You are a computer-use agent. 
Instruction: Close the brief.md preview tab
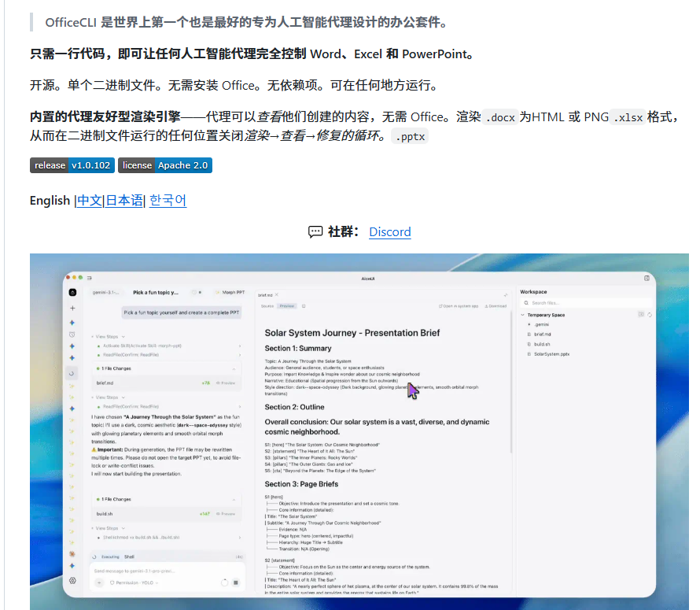(x=277, y=295)
